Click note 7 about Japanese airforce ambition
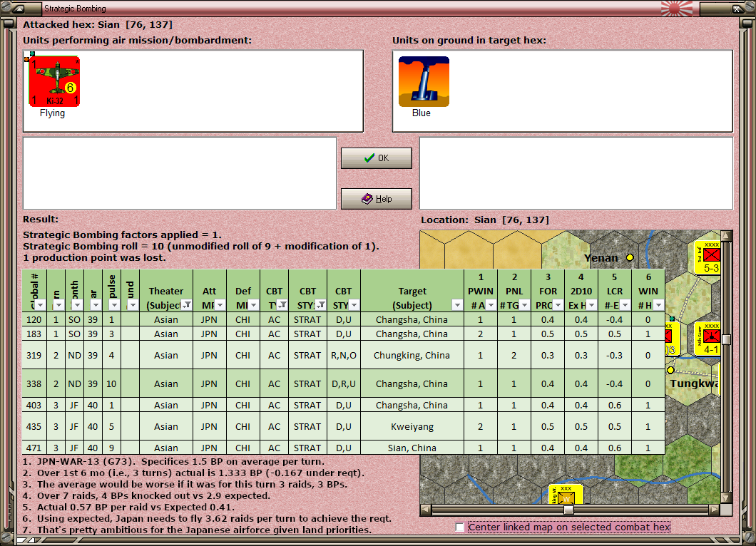756x546 pixels. tap(197, 530)
